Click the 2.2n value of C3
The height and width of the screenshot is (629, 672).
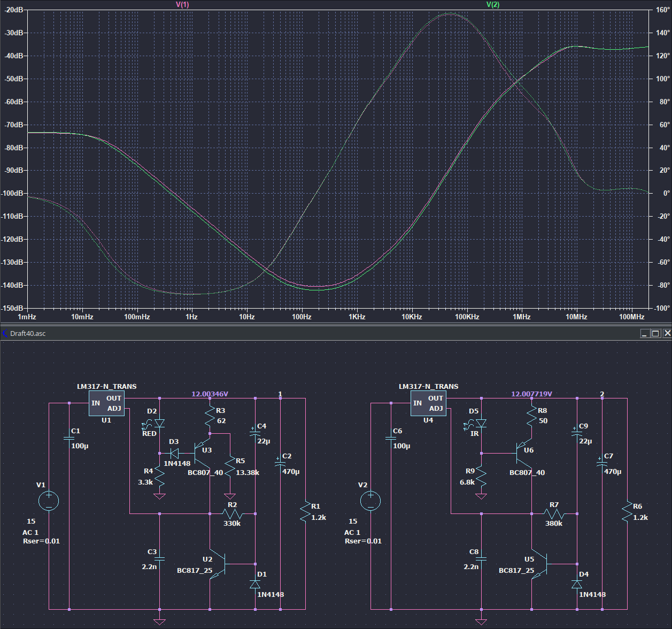coord(149,567)
